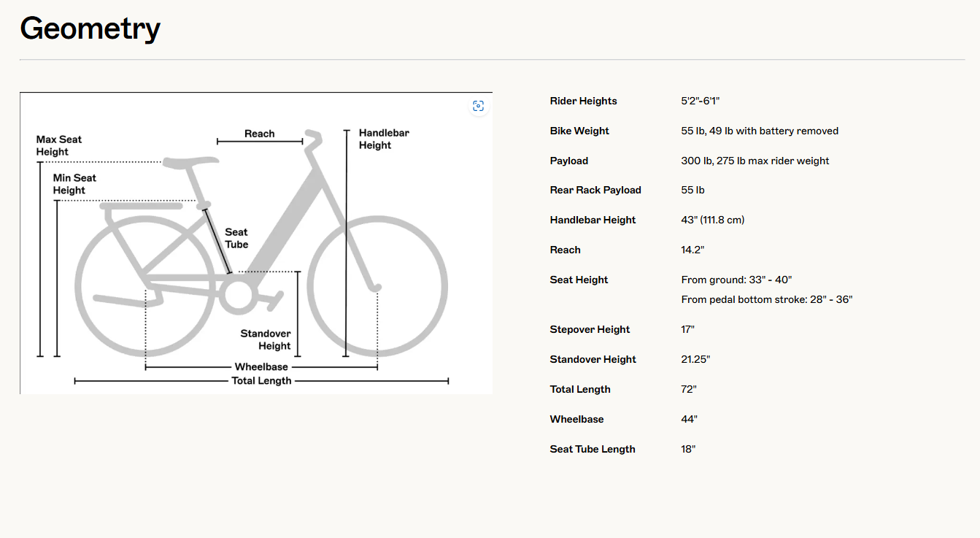Click the Wheelbase label under the bike
The height and width of the screenshot is (538, 980).
click(x=261, y=367)
